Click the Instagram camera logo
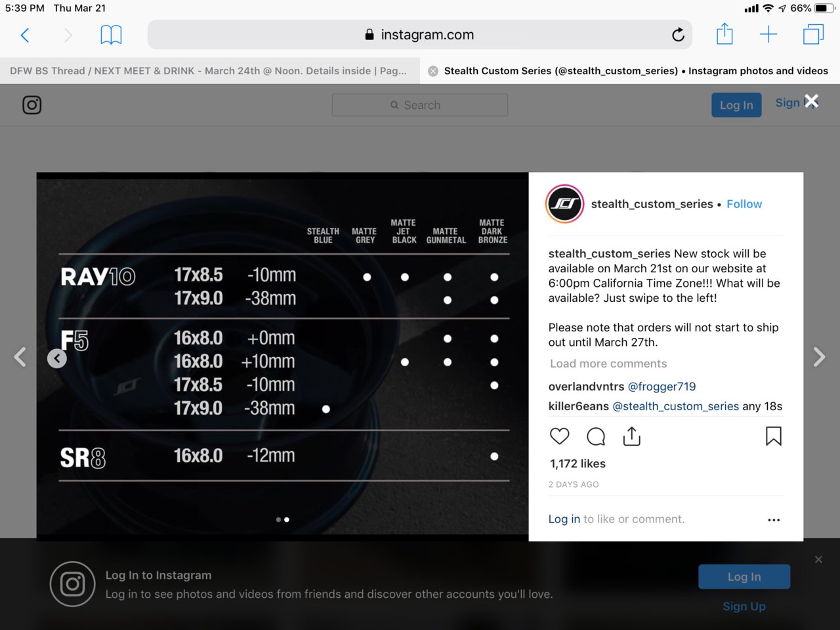Viewport: 840px width, 630px height. point(32,105)
